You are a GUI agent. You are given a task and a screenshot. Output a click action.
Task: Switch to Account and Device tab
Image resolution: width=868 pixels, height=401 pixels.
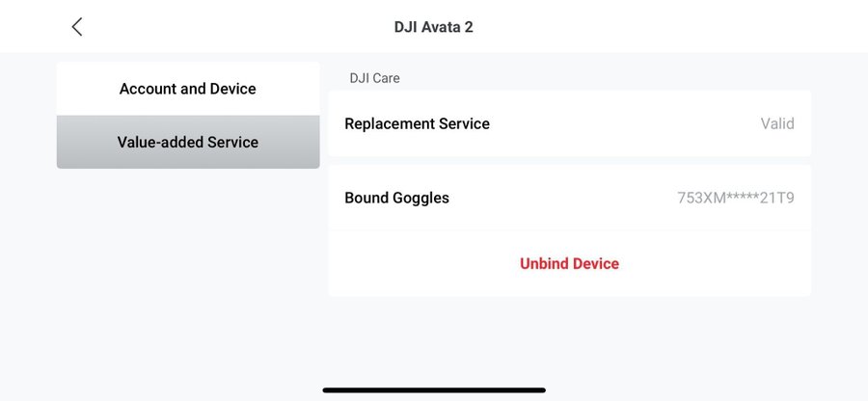click(x=188, y=89)
